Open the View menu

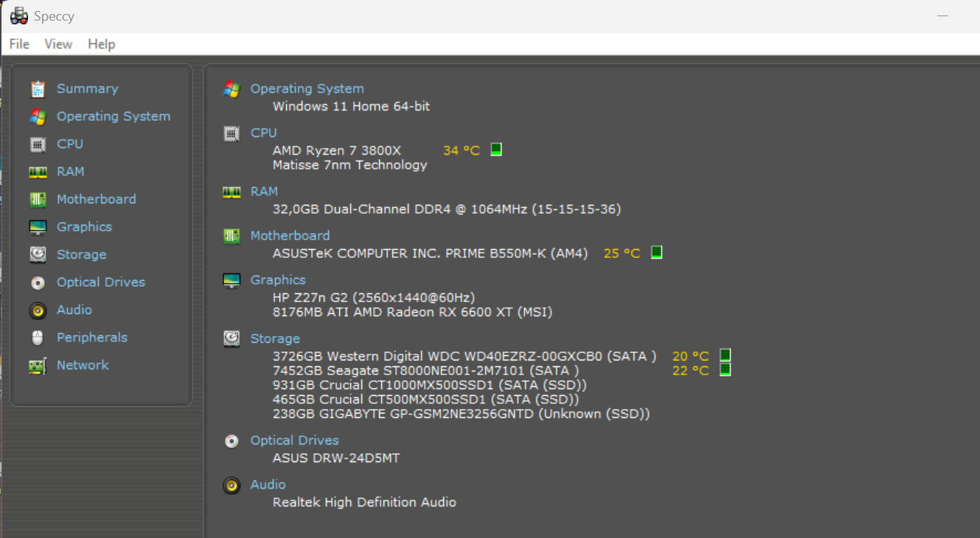pyautogui.click(x=58, y=44)
